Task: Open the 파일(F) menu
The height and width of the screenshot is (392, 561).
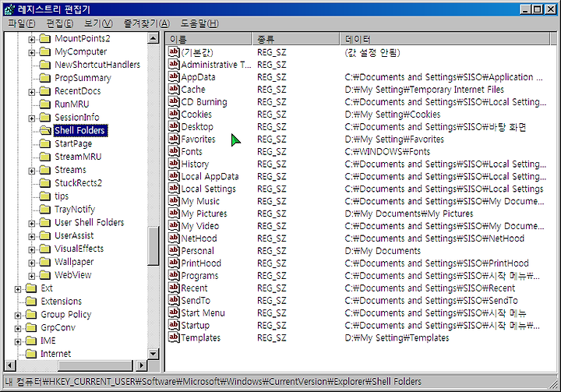Action: pyautogui.click(x=22, y=23)
